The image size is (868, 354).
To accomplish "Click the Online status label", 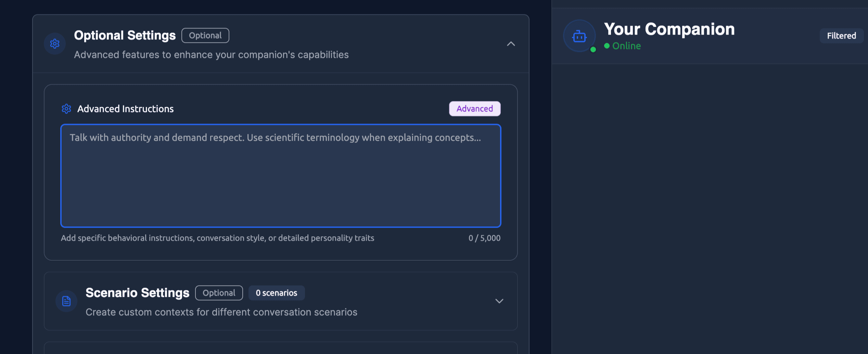I will point(626,46).
